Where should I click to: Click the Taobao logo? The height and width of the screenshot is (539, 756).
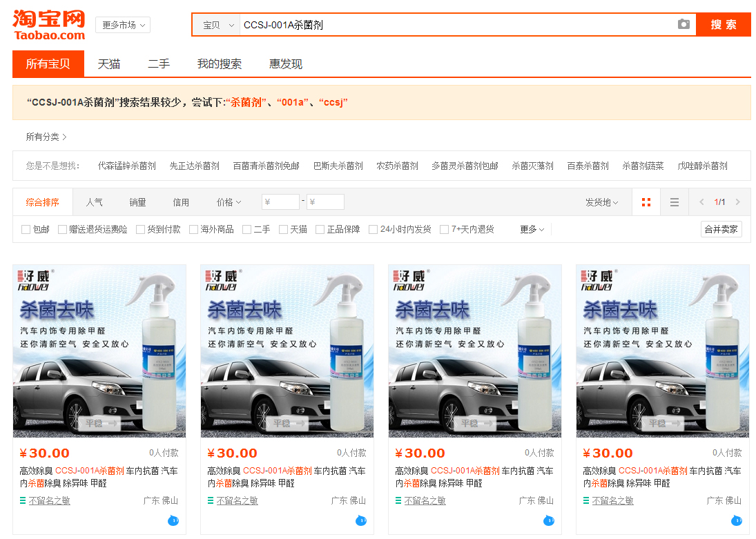49,25
